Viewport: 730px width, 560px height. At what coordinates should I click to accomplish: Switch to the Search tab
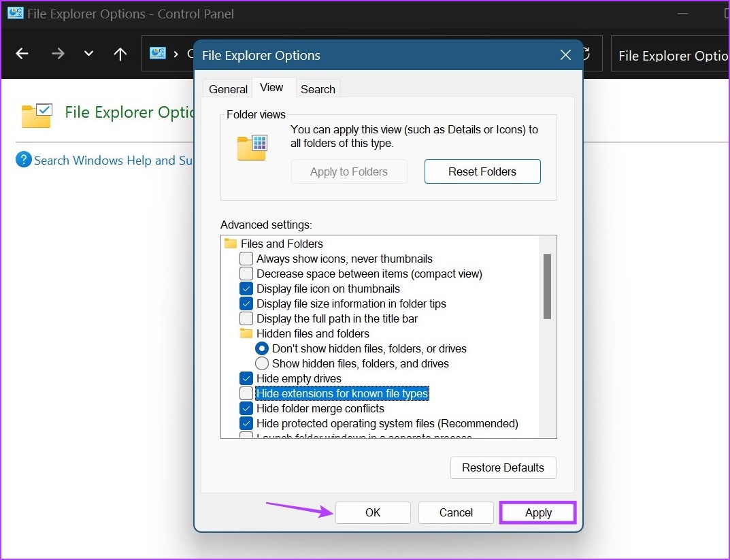click(x=317, y=88)
